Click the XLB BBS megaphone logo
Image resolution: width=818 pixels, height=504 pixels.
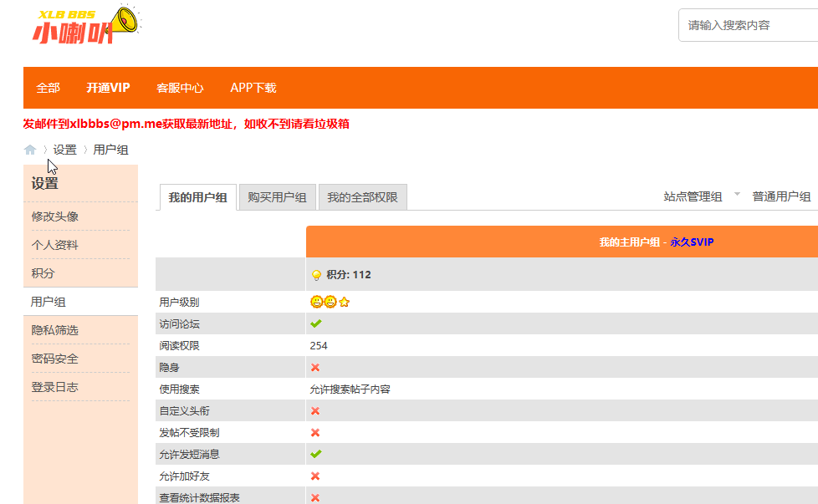point(87,26)
